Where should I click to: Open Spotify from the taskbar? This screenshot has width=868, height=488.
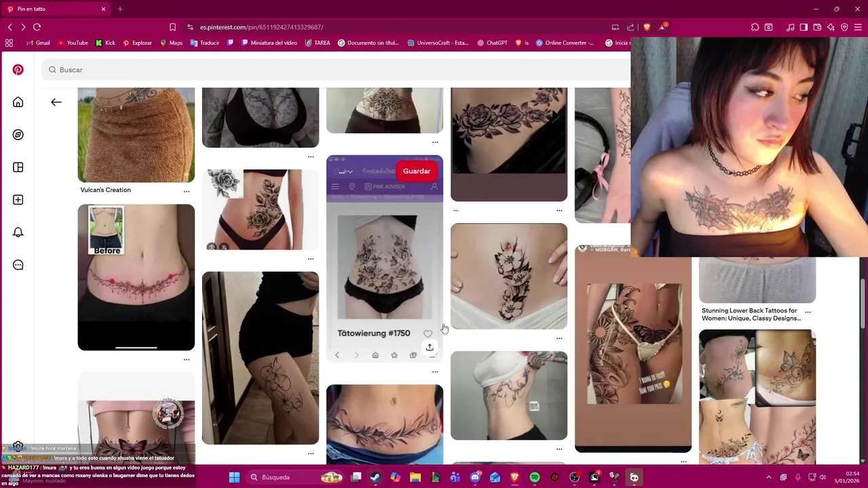coord(534,477)
